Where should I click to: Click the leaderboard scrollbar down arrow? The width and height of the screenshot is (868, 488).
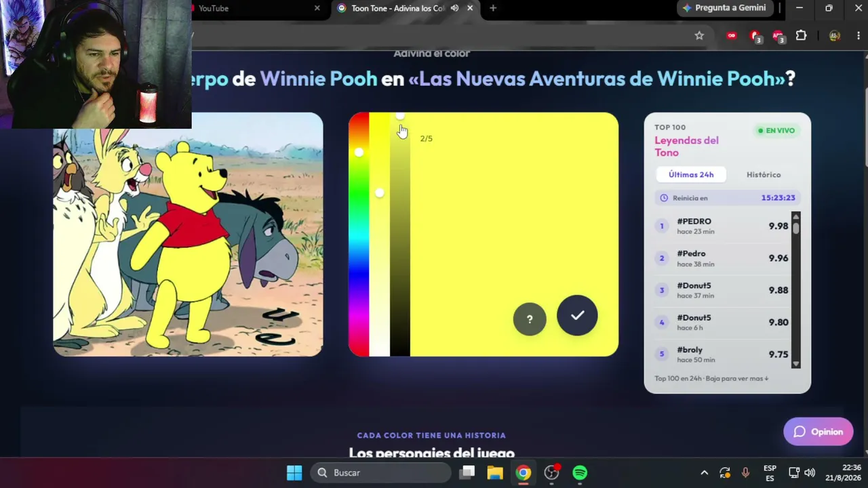[796, 364]
